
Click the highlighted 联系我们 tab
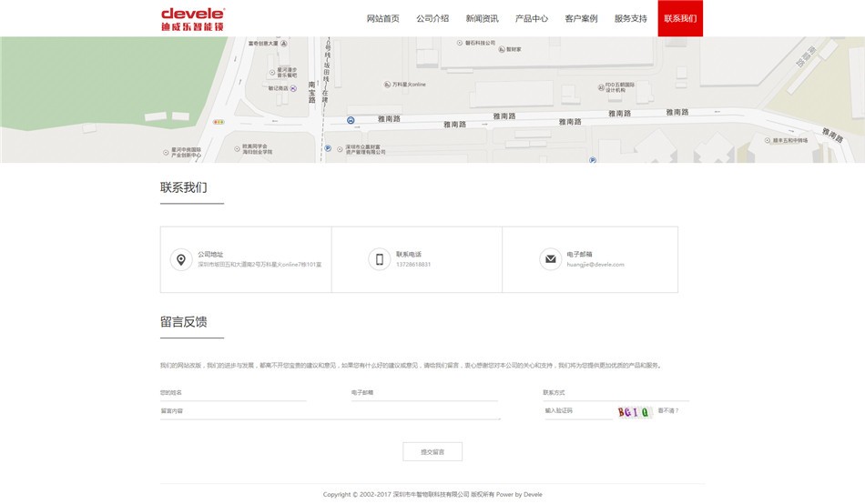tap(680, 18)
